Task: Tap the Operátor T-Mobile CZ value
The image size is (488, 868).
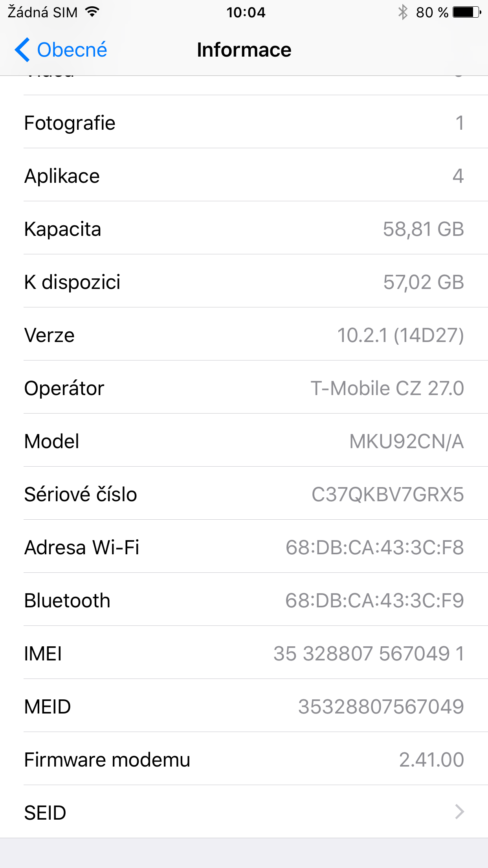Action: [387, 388]
